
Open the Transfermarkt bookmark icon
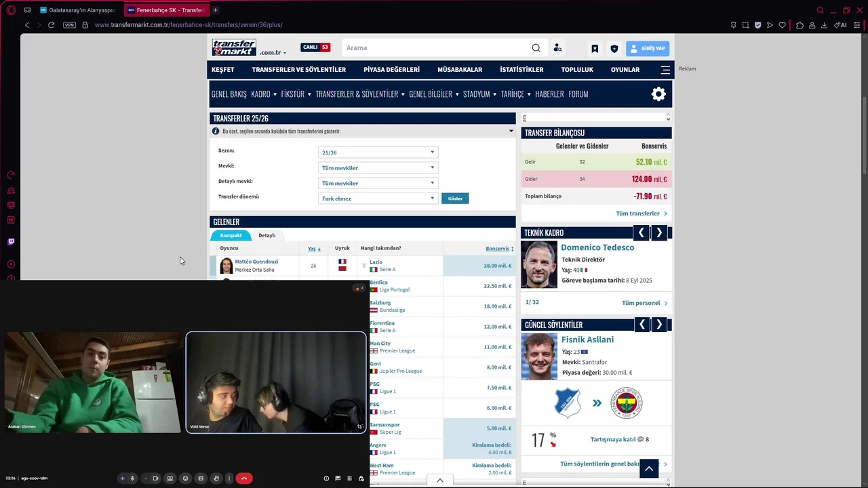[x=595, y=49]
